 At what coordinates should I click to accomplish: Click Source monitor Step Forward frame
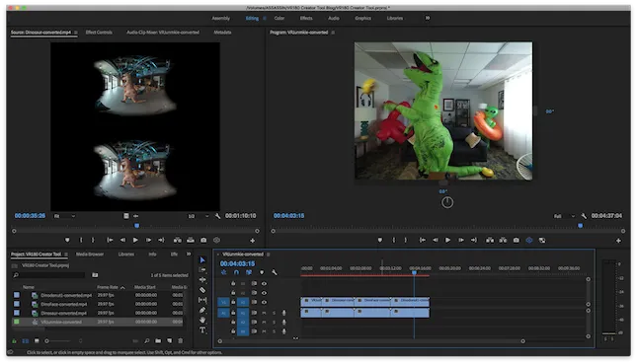tap(148, 241)
